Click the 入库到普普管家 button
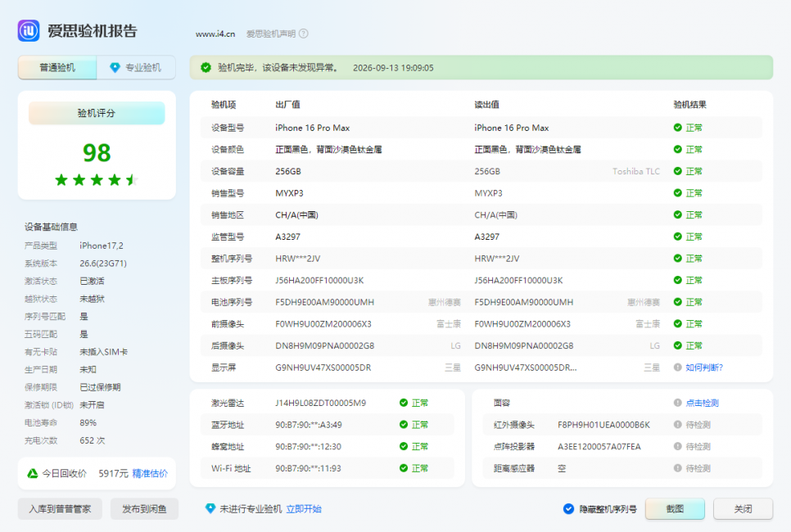The height and width of the screenshot is (532, 791). click(x=60, y=509)
